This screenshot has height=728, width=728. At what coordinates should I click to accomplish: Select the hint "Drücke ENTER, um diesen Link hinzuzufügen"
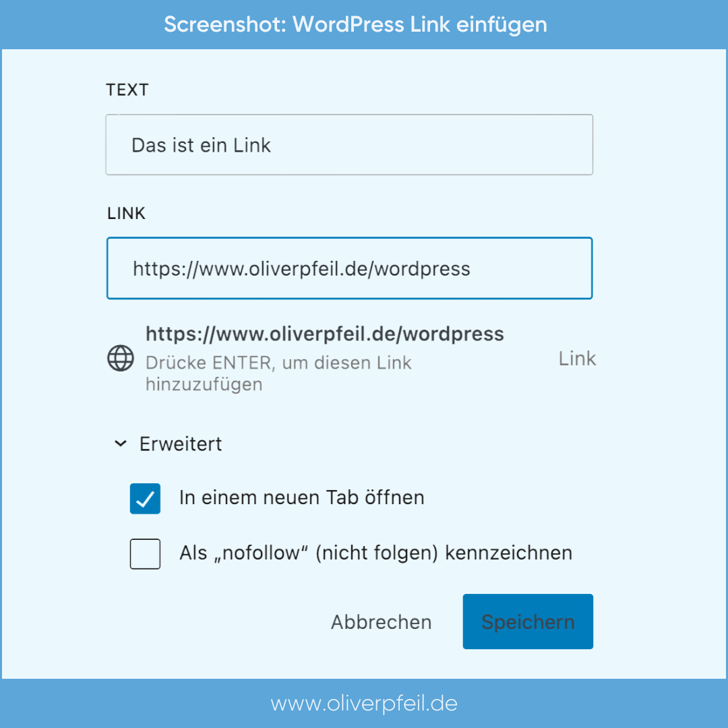(x=278, y=373)
